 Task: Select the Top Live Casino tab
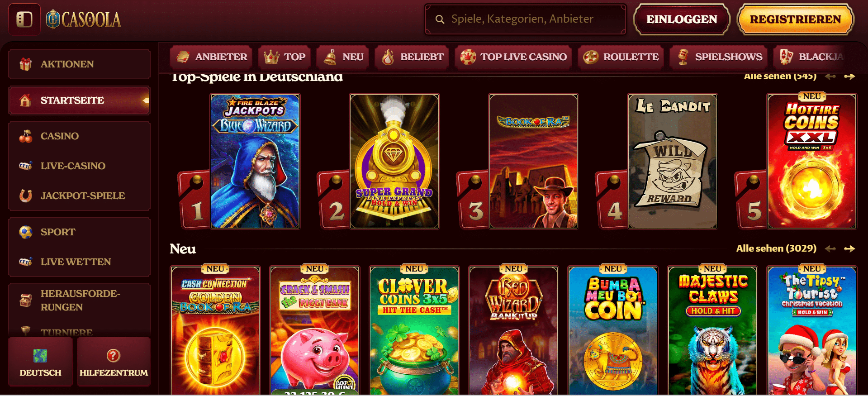click(513, 57)
